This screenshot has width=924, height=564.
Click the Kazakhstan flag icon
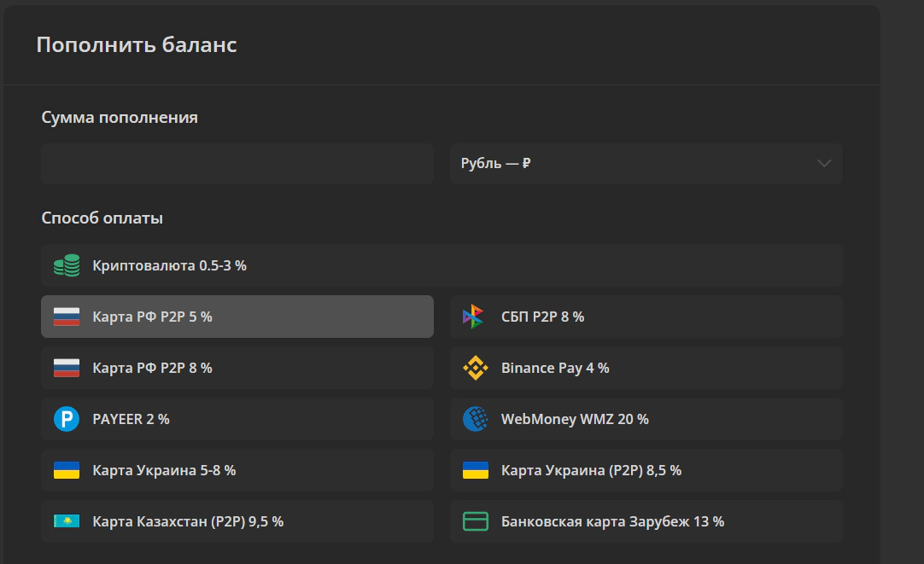(67, 521)
